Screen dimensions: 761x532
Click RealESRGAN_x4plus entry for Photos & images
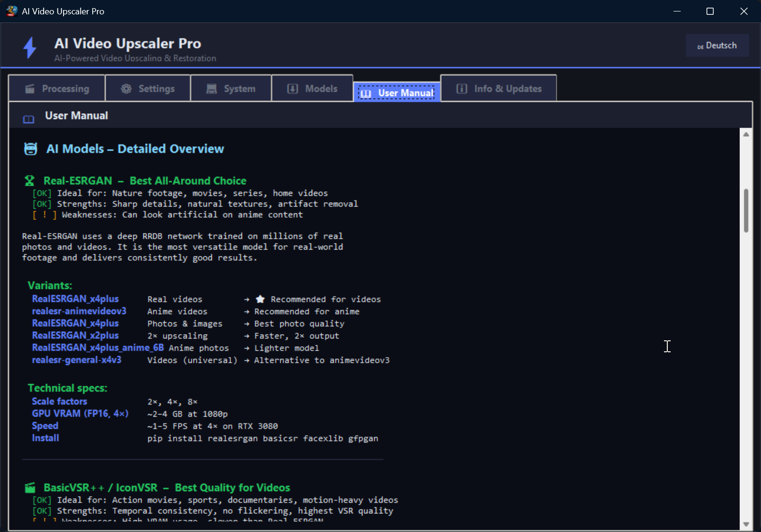coord(75,323)
